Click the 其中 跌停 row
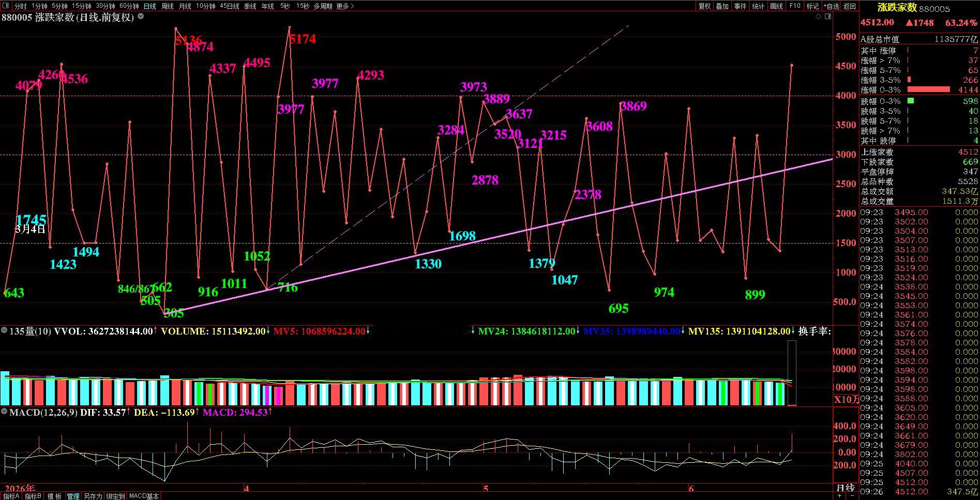The width and height of the screenshot is (980, 500). [919, 140]
